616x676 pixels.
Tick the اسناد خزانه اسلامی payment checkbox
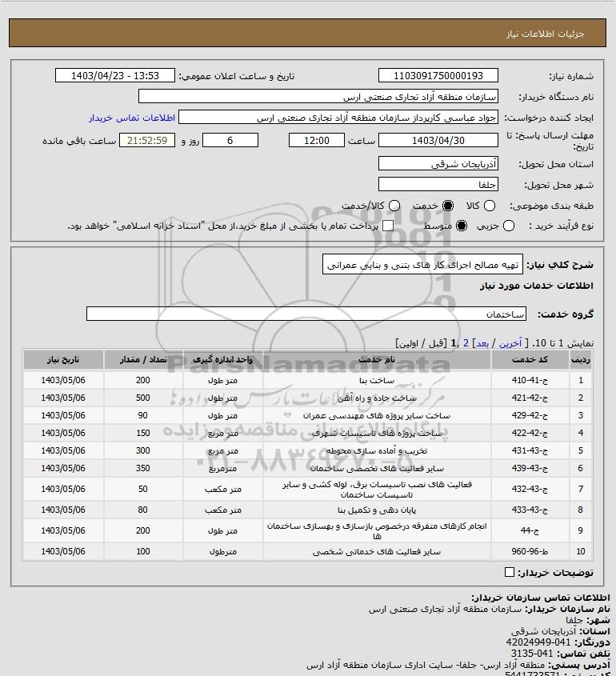point(388,226)
